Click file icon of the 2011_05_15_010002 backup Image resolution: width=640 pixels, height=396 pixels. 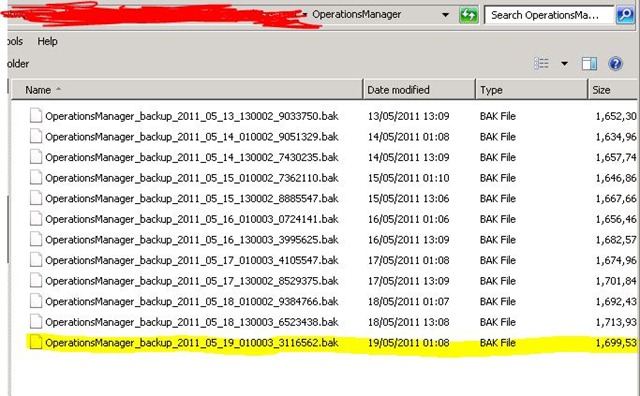coord(36,177)
